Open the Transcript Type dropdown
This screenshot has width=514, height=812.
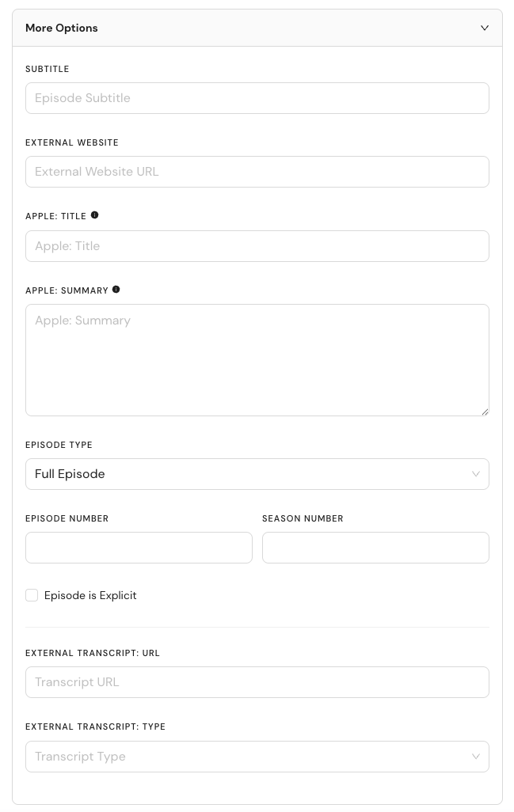(x=257, y=757)
